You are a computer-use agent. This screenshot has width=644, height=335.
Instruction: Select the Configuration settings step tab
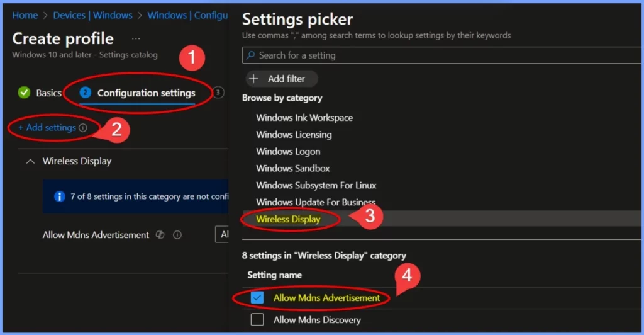[x=138, y=93]
